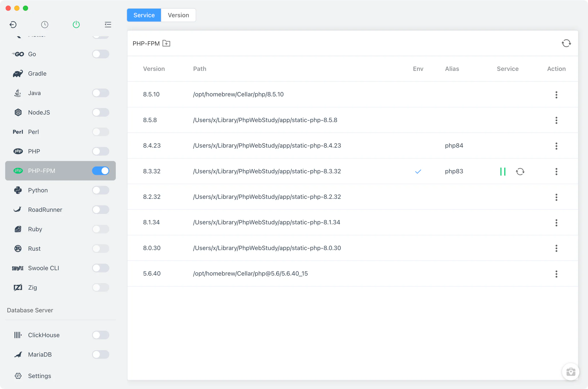Toggle the Java service switch
Image resolution: width=588 pixels, height=389 pixels.
(100, 93)
